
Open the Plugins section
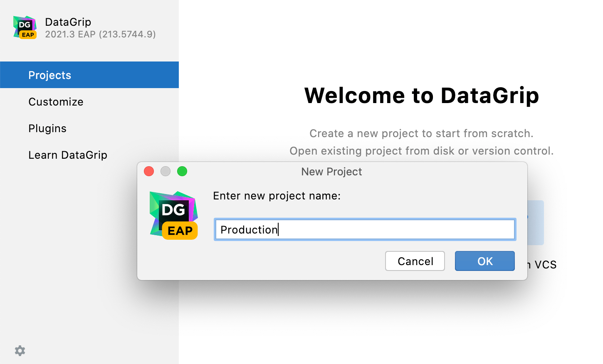pyautogui.click(x=47, y=128)
